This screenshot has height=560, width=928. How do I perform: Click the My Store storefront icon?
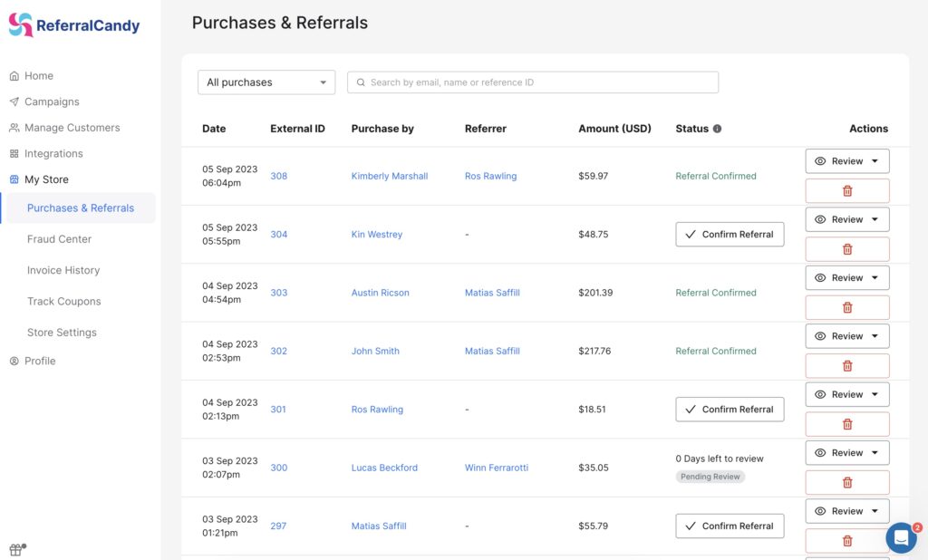click(13, 179)
